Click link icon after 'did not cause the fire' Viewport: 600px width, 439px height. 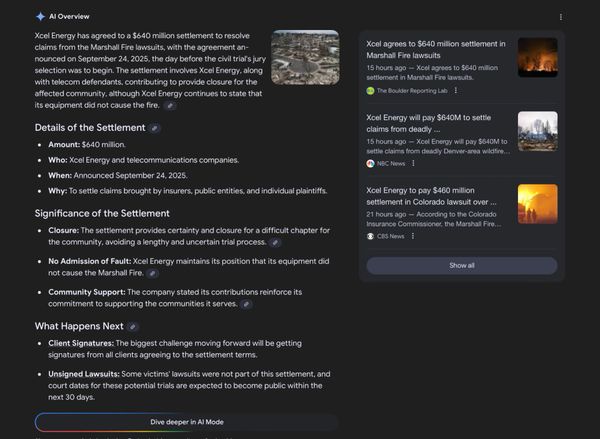pyautogui.click(x=170, y=105)
